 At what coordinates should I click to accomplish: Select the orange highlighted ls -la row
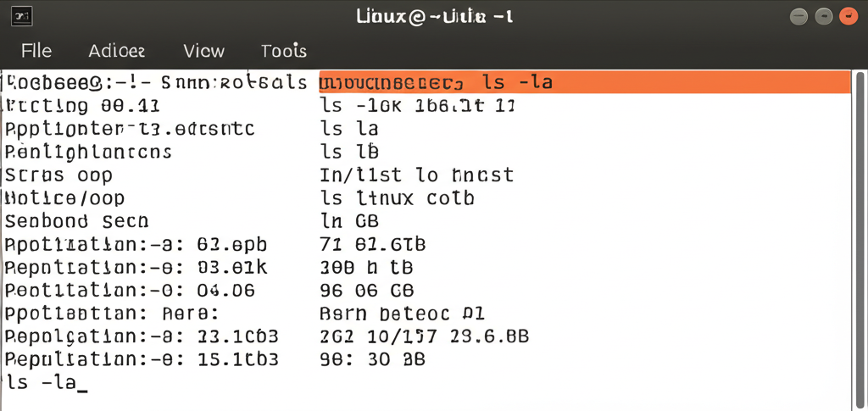point(585,82)
